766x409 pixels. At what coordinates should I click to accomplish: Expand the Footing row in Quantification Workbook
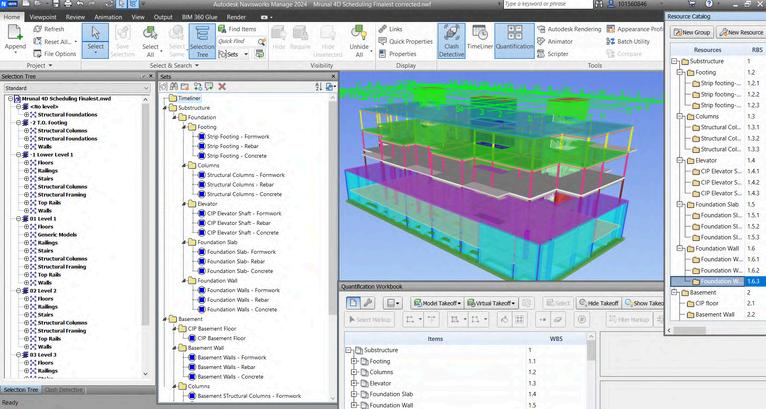click(x=354, y=361)
